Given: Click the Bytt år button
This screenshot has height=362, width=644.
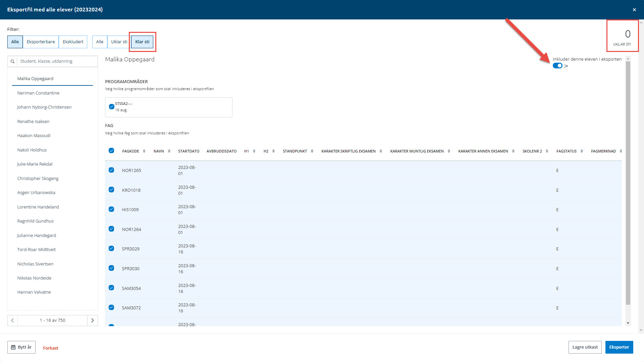Looking at the screenshot, I should coord(21,347).
